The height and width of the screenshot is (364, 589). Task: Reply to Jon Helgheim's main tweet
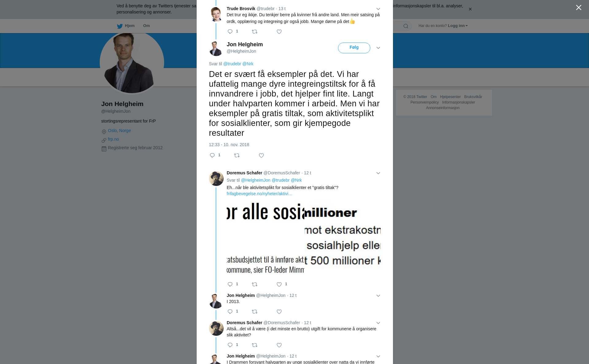click(x=212, y=155)
